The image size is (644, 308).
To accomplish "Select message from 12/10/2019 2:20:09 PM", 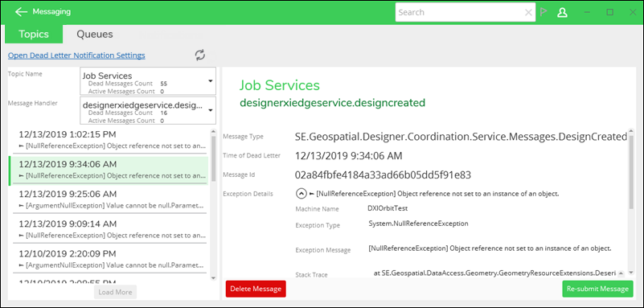I will tap(109, 259).
